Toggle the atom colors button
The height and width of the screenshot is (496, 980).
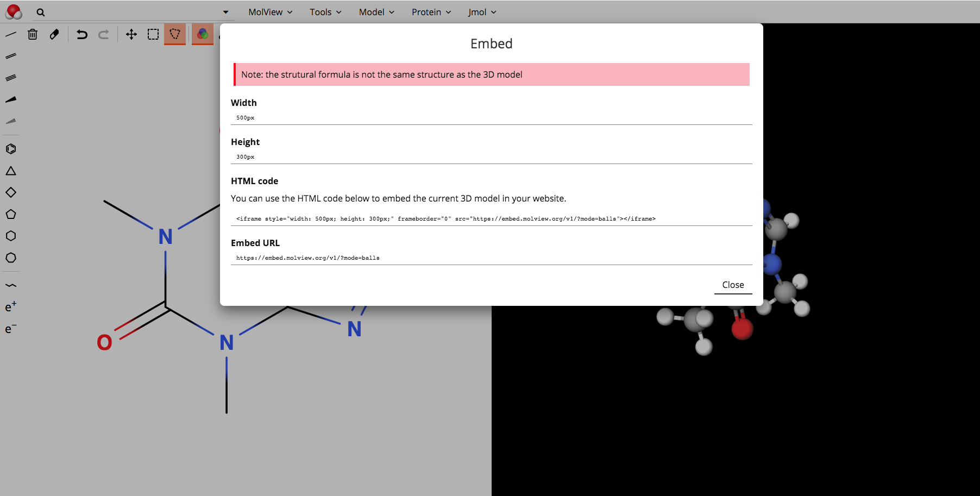coord(203,34)
